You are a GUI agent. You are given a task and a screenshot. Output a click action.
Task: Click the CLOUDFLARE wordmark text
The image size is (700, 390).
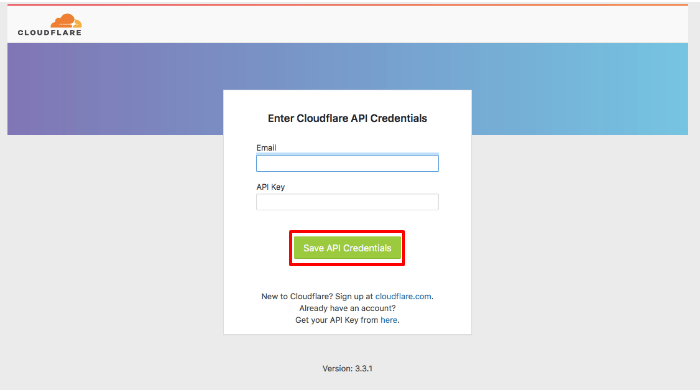(50, 33)
